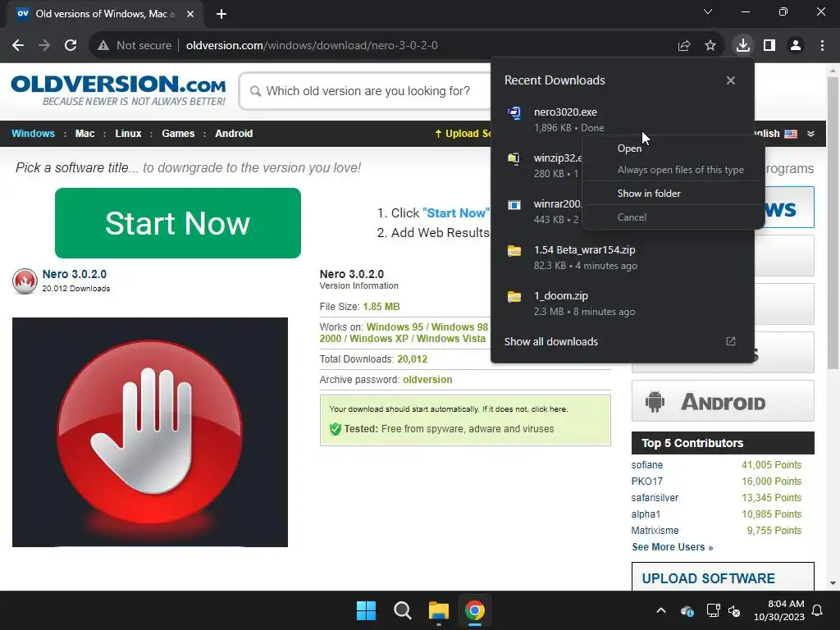The height and width of the screenshot is (630, 840).
Task: Select Always open files of this type
Action: (x=680, y=170)
